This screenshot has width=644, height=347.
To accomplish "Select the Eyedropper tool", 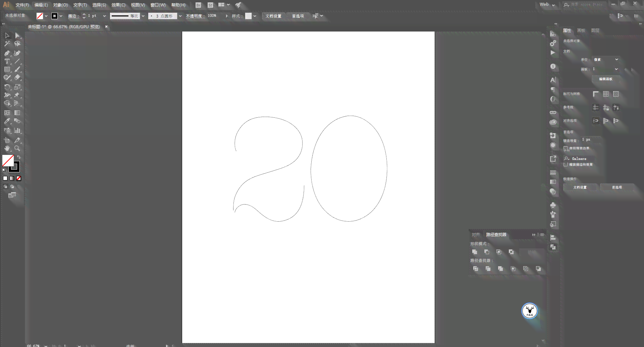I will (7, 121).
